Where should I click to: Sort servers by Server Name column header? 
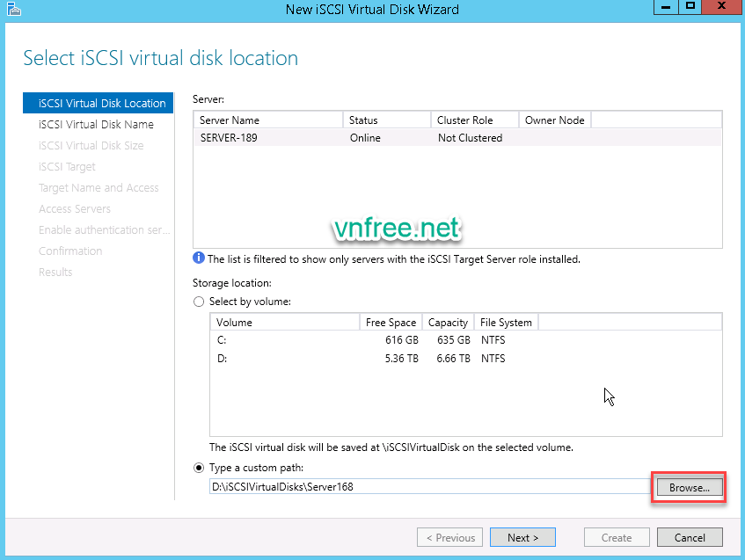[268, 120]
